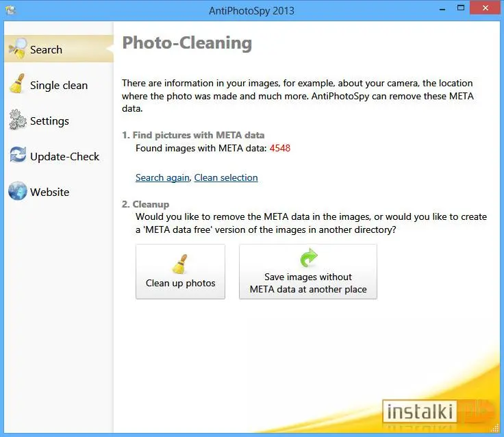Click the AntiPhotoSpy app icon in title bar
Viewport: 504px width, 437px height.
(x=10, y=10)
